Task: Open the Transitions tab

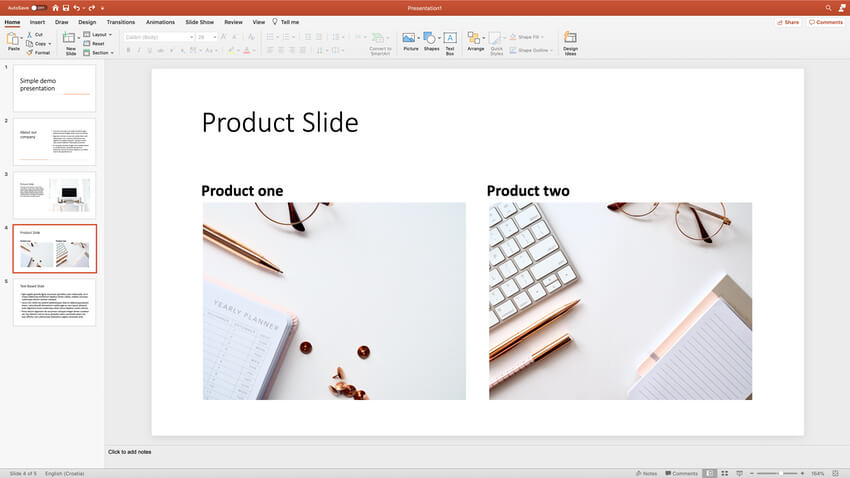Action: [x=120, y=21]
